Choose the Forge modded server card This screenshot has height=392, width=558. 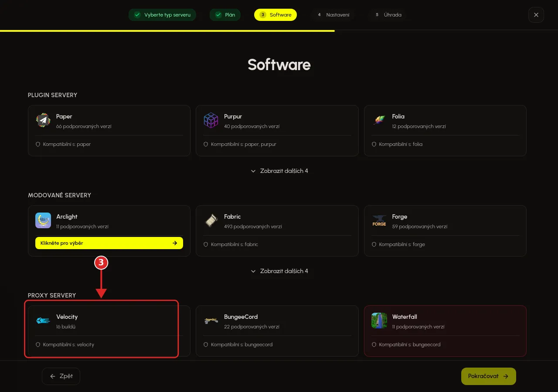click(445, 231)
